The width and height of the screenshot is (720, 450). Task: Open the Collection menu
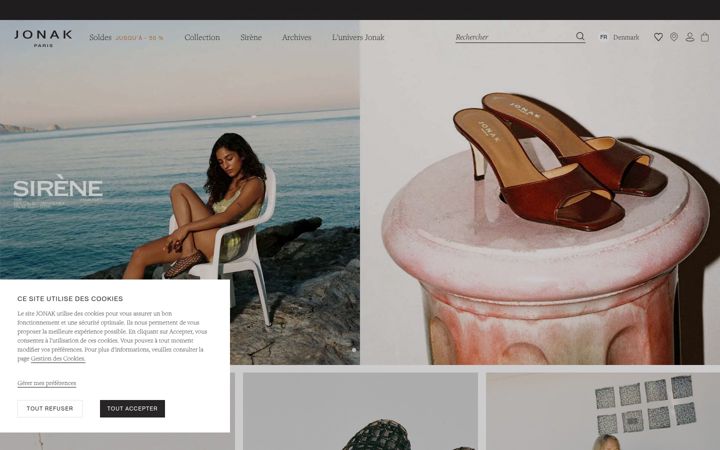click(x=202, y=37)
